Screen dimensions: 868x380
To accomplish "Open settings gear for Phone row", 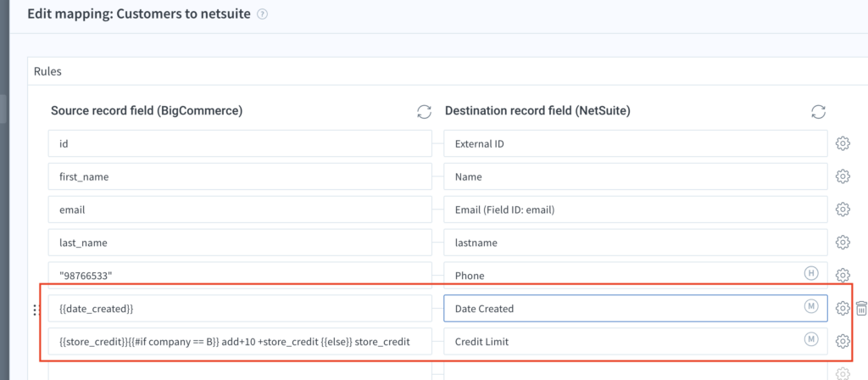I will point(843,276).
